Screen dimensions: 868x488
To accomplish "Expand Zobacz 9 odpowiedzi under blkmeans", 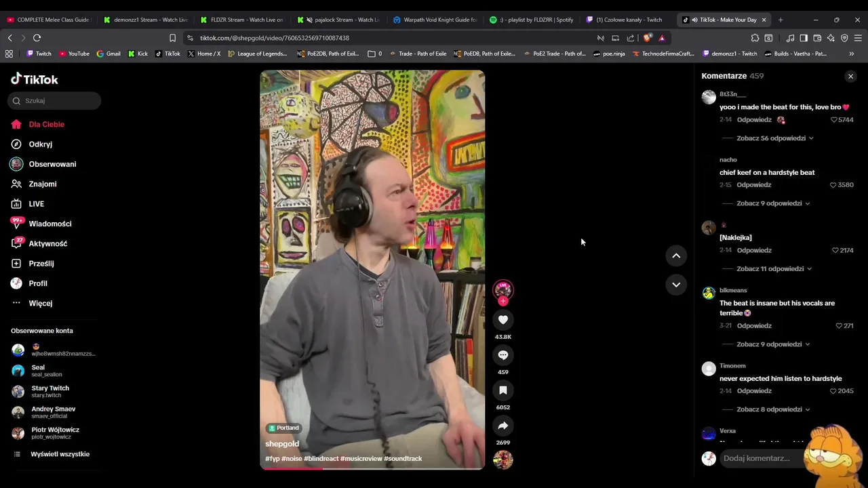I will pos(773,344).
